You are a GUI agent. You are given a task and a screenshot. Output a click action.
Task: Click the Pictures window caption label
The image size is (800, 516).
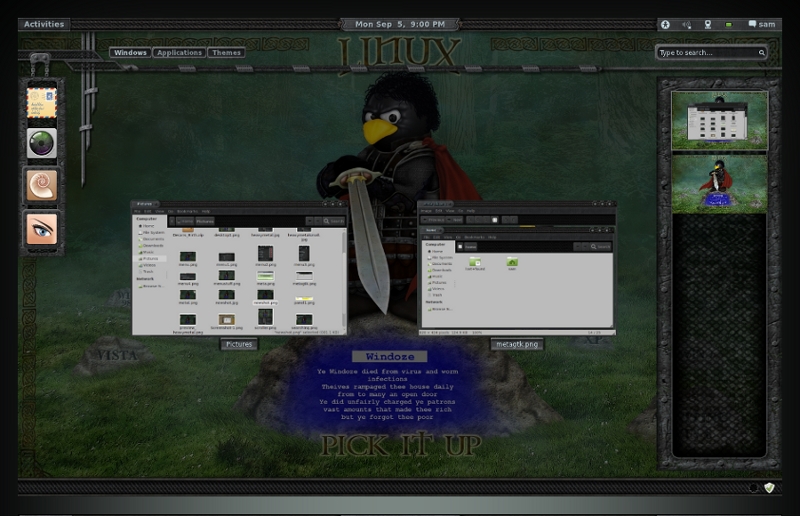click(239, 344)
